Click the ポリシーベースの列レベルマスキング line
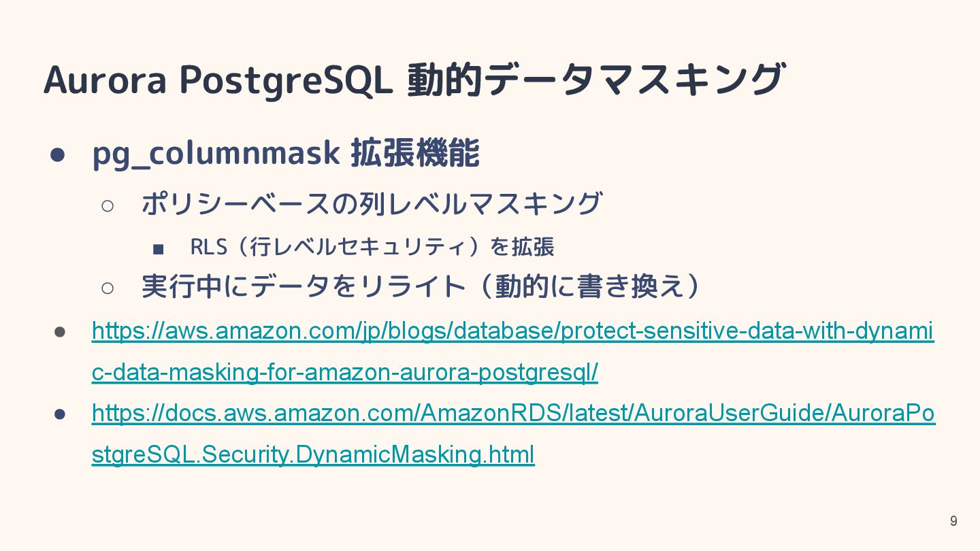Image resolution: width=980 pixels, height=551 pixels. [372, 203]
